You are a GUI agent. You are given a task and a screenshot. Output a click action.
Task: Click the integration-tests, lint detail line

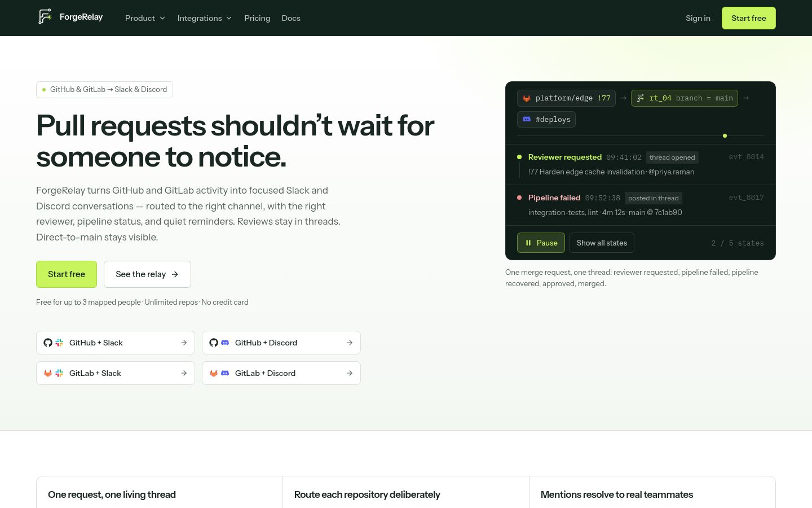pyautogui.click(x=605, y=212)
